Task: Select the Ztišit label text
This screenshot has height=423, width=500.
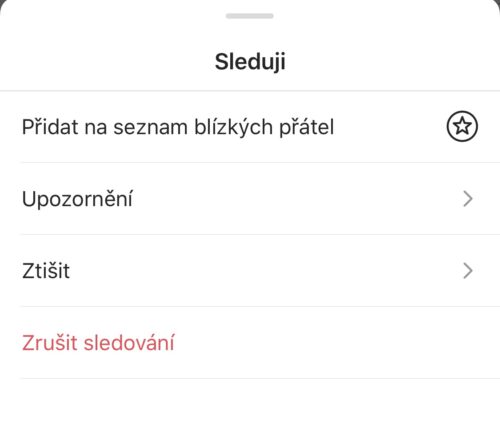Action: 46,270
